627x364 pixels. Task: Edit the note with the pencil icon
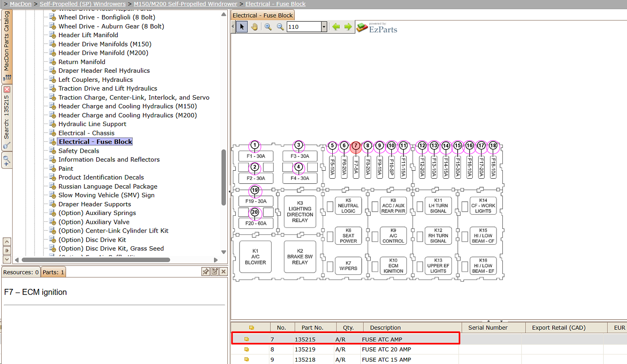coord(215,272)
